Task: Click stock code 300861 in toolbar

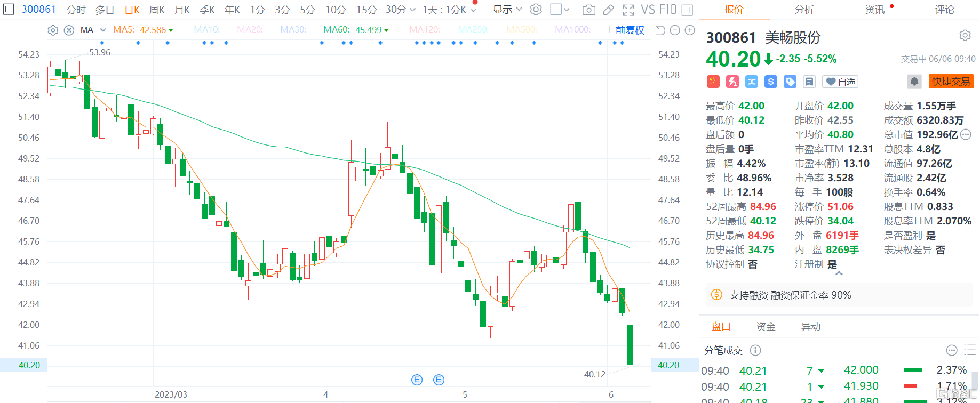Action: click(x=39, y=10)
